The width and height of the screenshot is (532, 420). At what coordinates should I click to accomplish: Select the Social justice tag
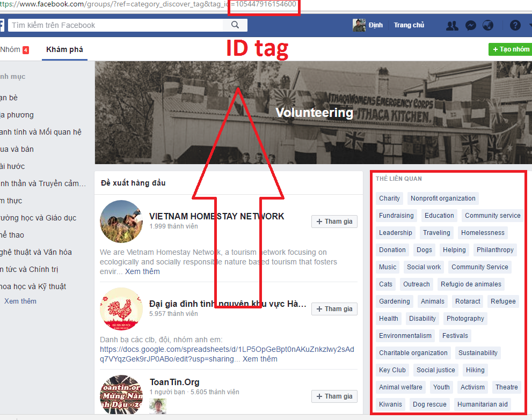436,370
